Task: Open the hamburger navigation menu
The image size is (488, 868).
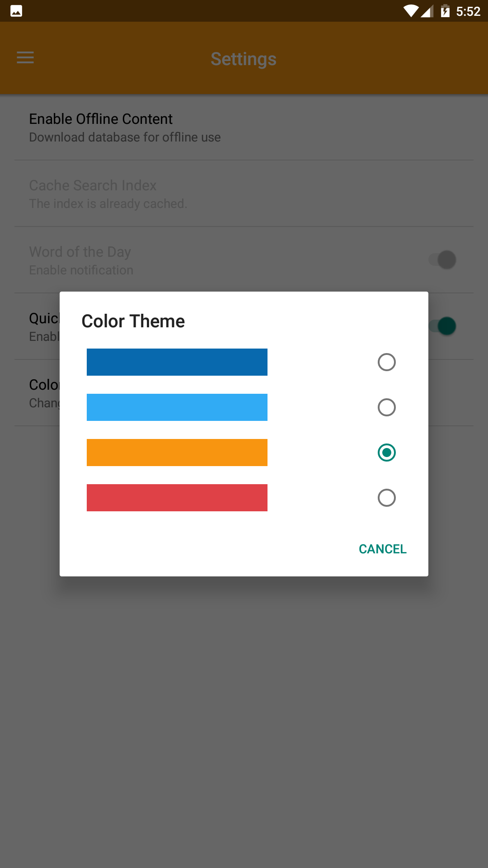Action: (25, 58)
